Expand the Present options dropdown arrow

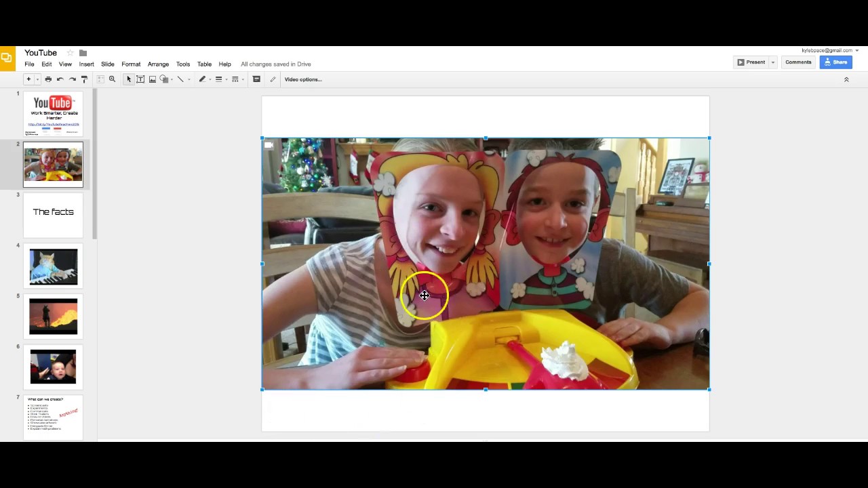point(772,62)
